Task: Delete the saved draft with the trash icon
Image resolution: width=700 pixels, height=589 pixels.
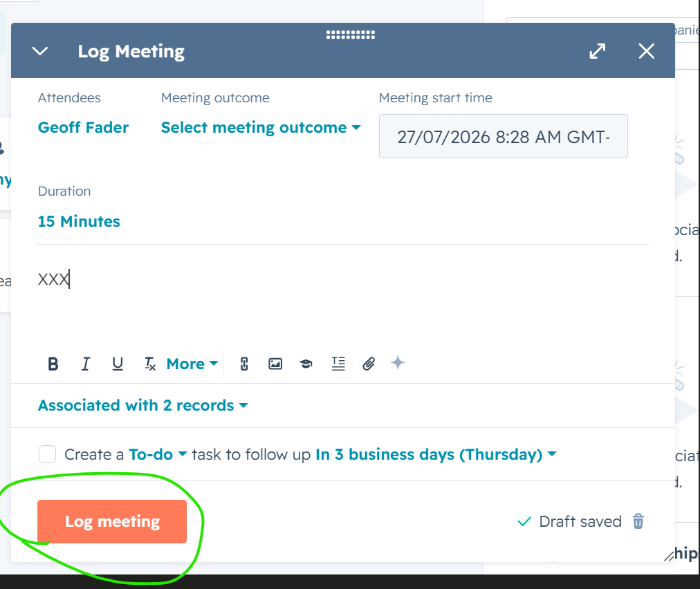Action: [638, 521]
